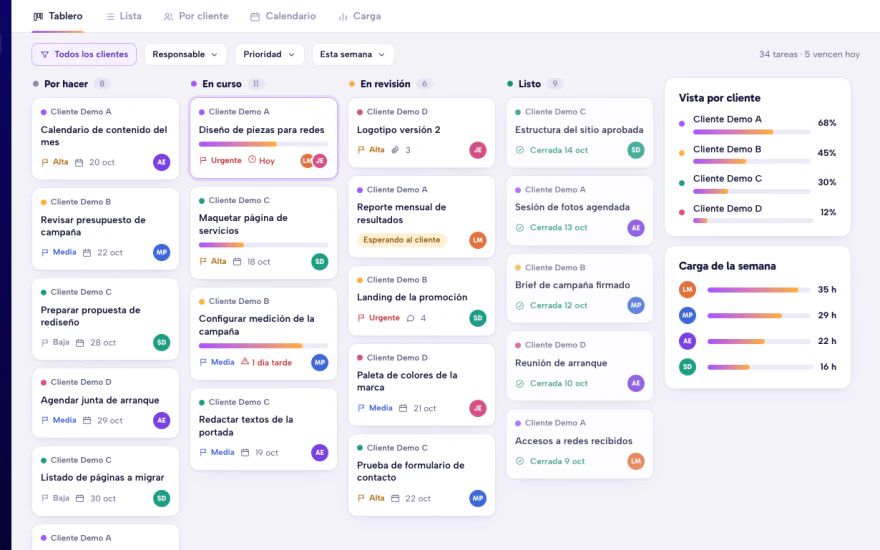Viewport: 880px width, 550px height.
Task: Expand the Esta semana dropdown
Action: coord(353,54)
